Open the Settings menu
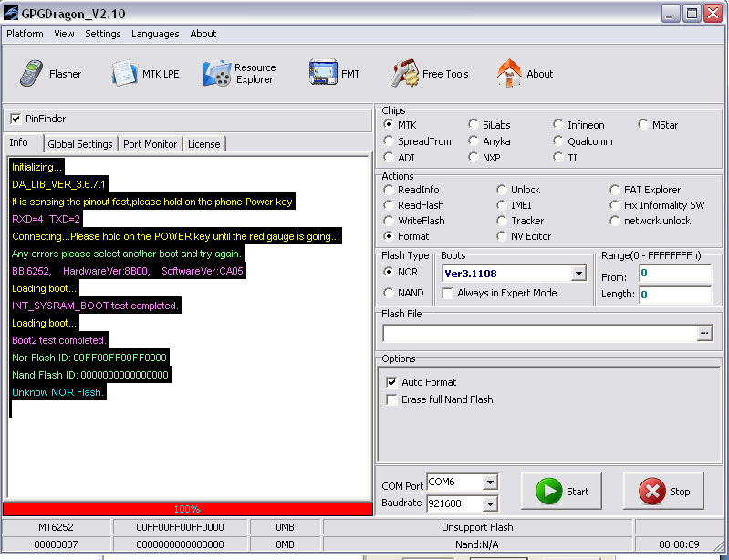 click(103, 34)
